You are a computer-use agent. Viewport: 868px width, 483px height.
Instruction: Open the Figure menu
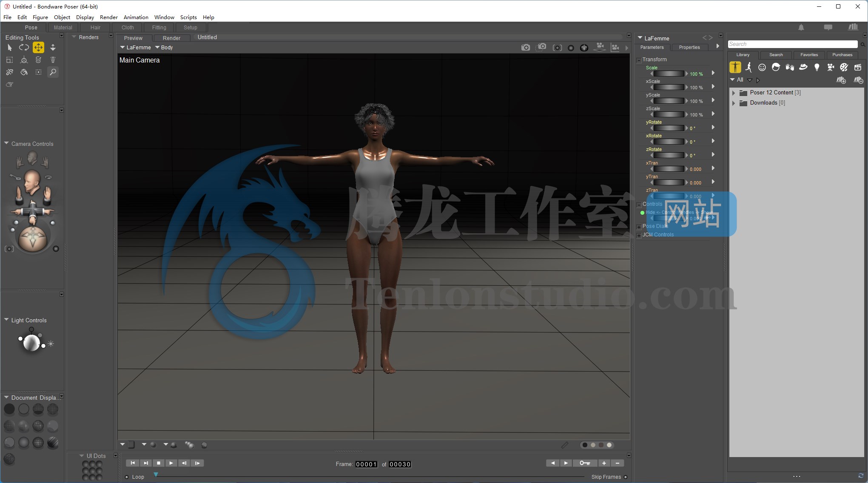[x=40, y=17]
